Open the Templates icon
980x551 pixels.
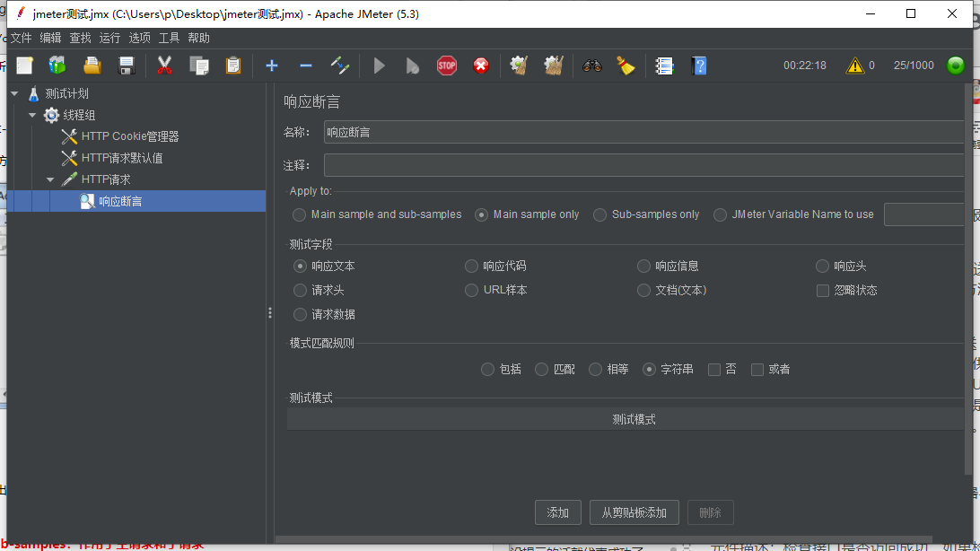(57, 66)
